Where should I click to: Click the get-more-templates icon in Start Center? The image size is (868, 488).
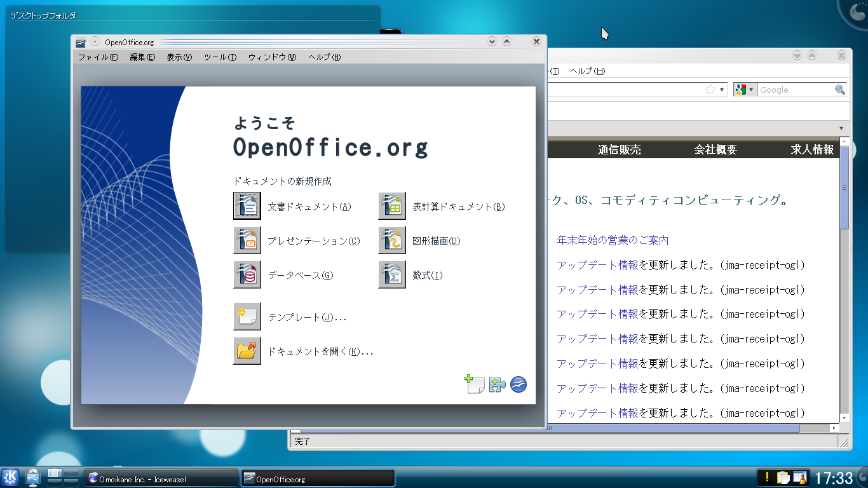click(x=475, y=384)
